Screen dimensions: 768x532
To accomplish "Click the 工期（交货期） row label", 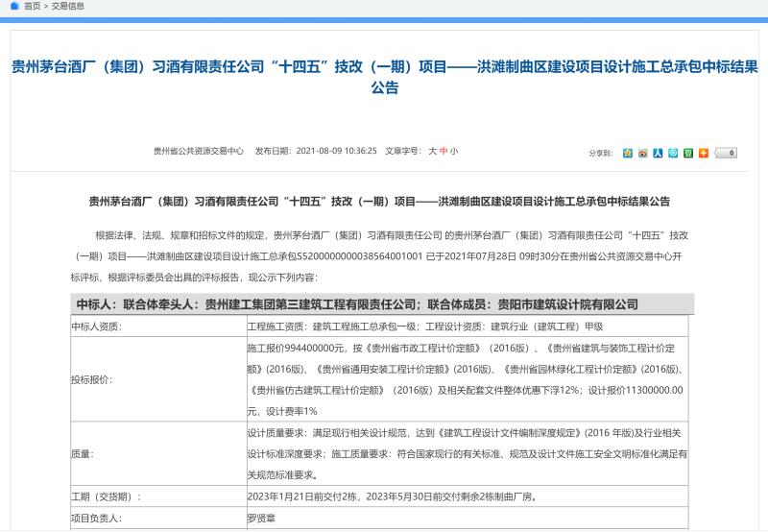I will tap(107, 496).
